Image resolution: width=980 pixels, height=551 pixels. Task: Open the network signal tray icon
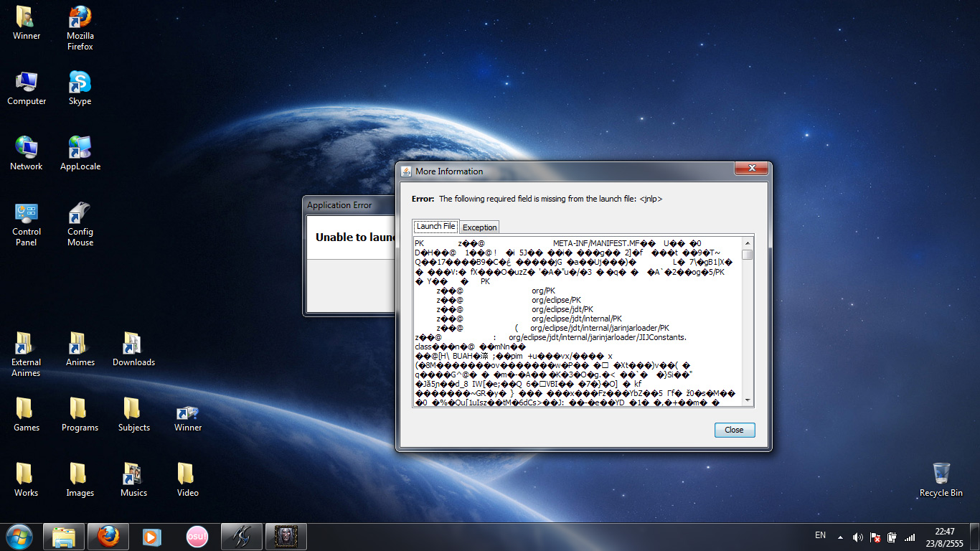pos(910,537)
